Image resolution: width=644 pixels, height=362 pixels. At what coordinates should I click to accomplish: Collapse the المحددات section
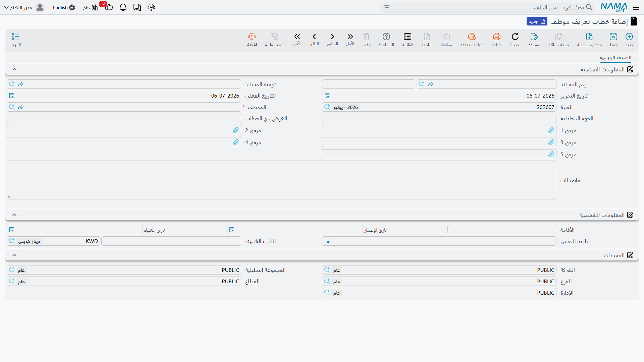(14, 255)
